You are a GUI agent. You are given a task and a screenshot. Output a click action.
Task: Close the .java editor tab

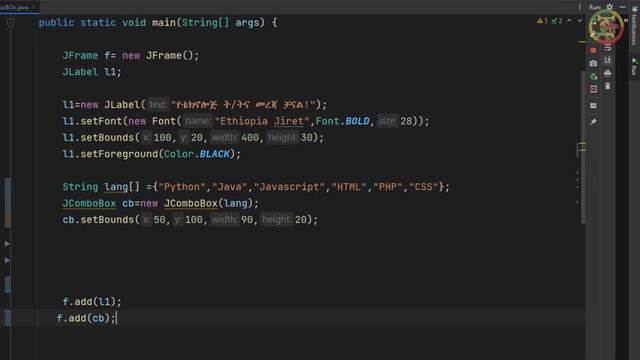34,7
